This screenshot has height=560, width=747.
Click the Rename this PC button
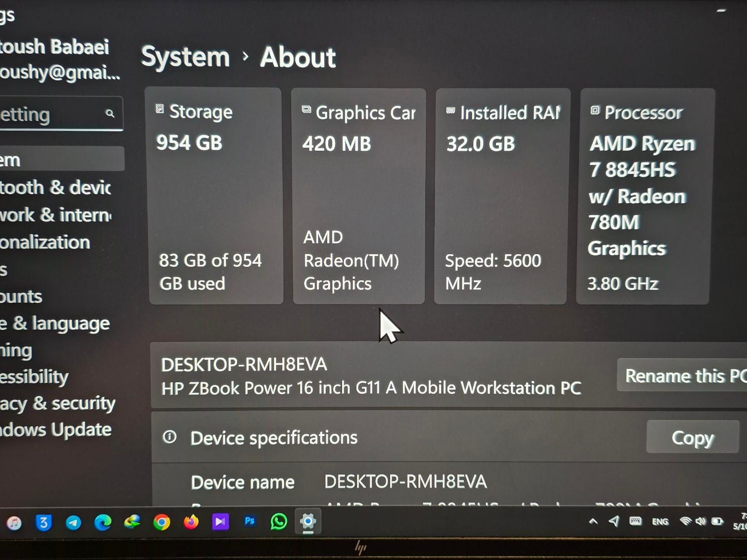click(683, 375)
